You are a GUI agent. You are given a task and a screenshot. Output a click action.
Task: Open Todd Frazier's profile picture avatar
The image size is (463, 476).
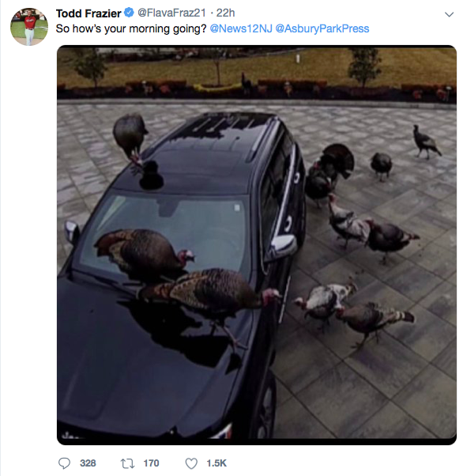(x=29, y=27)
